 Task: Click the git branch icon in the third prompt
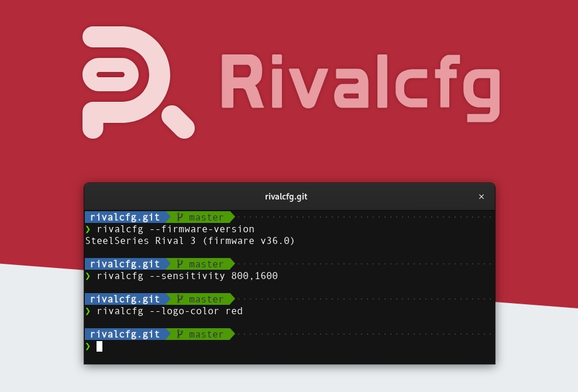[180, 299]
